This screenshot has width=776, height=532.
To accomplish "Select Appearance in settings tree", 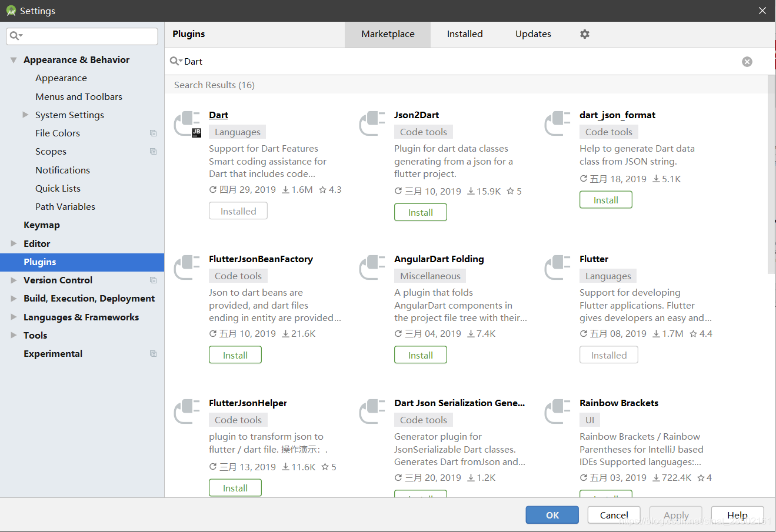I will (61, 78).
